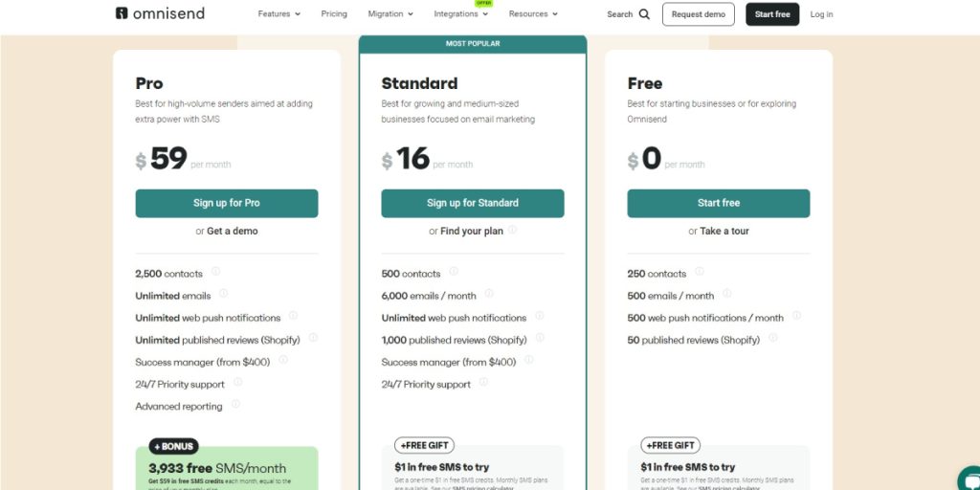Open the Log in link
980x490 pixels.
click(x=821, y=14)
